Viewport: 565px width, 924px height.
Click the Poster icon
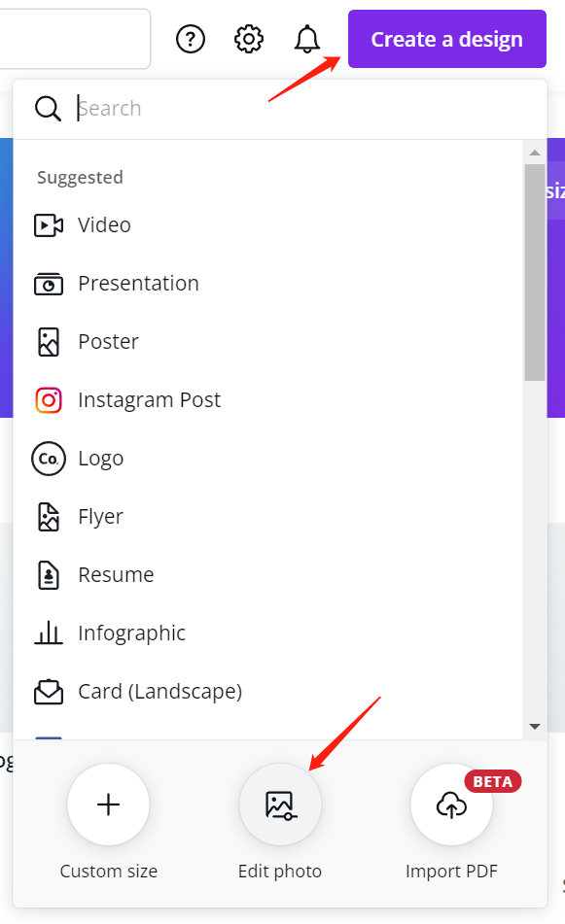pos(49,342)
